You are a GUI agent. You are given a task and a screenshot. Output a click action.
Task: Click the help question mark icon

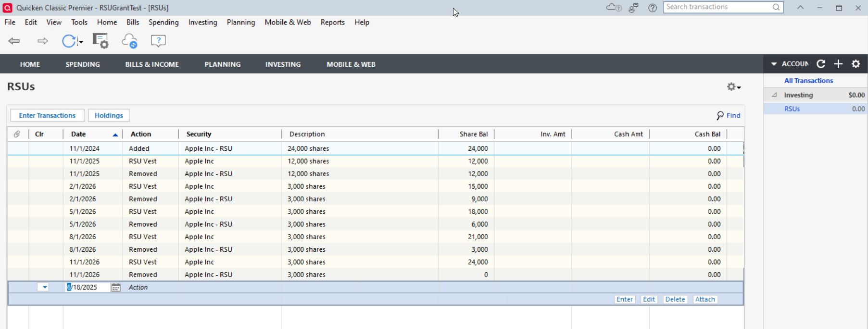click(x=653, y=8)
